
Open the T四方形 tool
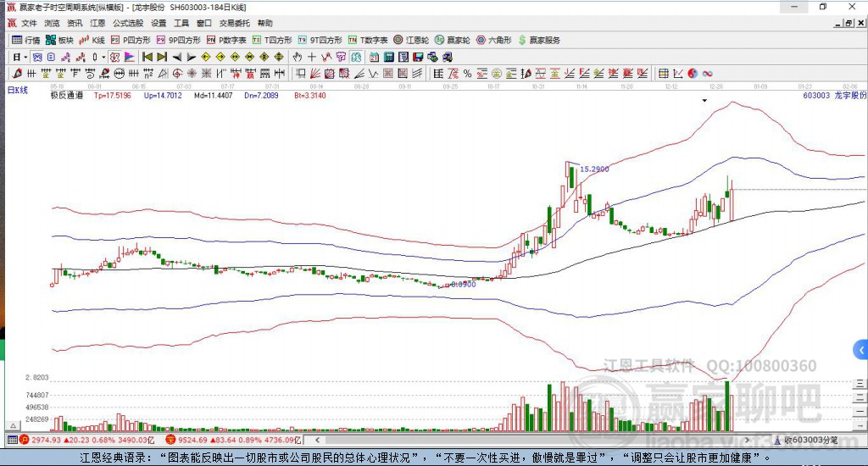272,40
